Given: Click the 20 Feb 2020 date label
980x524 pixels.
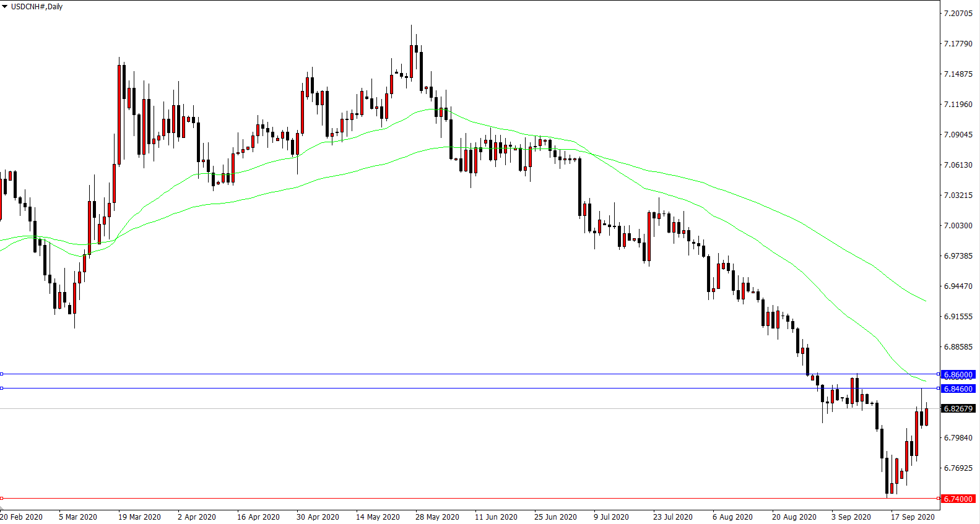Looking at the screenshot, I should coord(22,517).
